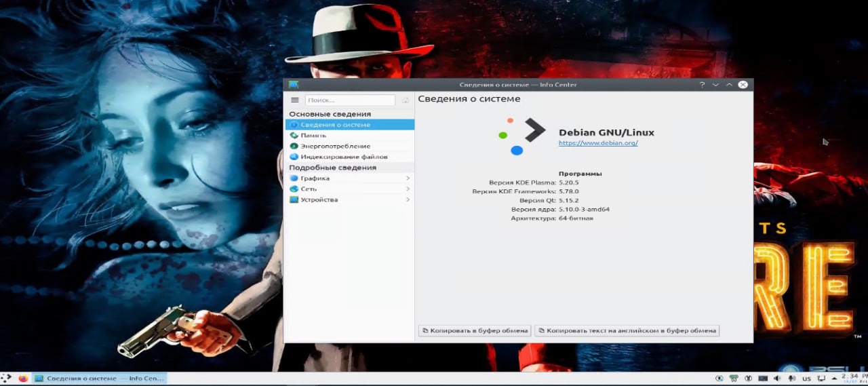868x386 pixels.
Task: Click the eye-shaped tray icon
Action: tap(719, 379)
